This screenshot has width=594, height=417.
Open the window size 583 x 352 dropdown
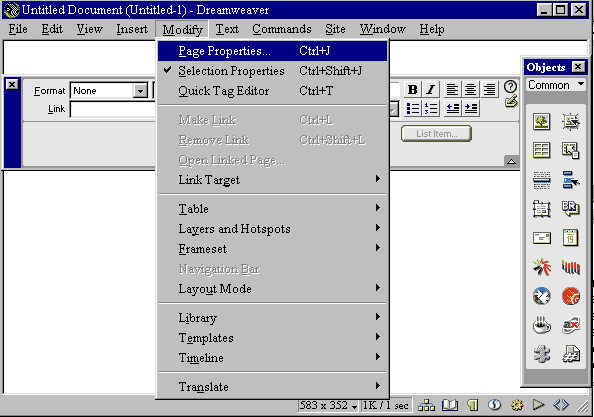pyautogui.click(x=328, y=406)
